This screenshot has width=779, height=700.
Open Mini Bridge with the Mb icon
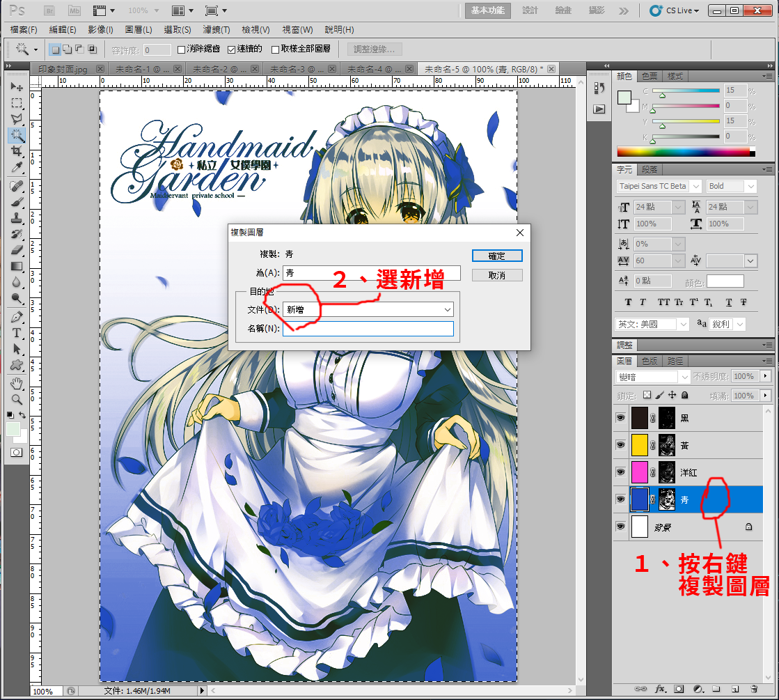coord(74,10)
